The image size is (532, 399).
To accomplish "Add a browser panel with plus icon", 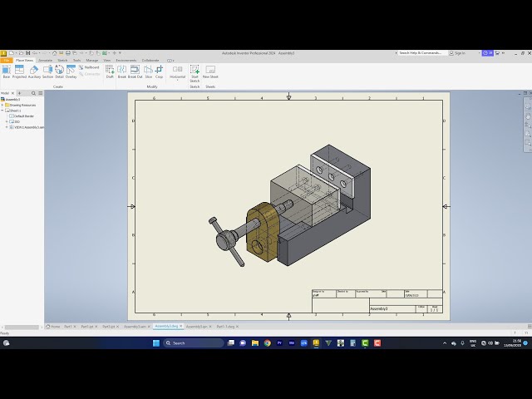I will coord(19,93).
